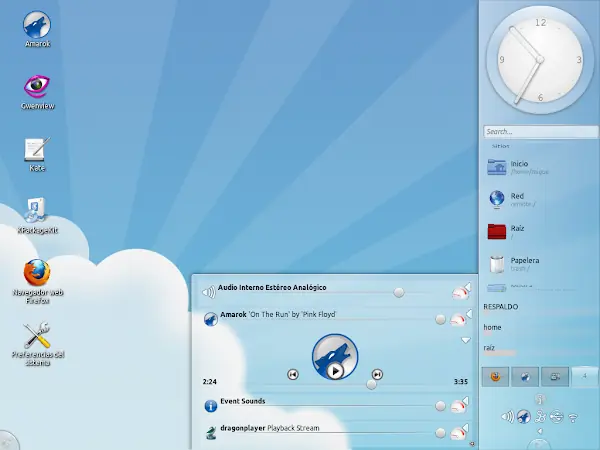Adjust the Audio Interno volume slider
Image resolution: width=600 pixels, height=450 pixels.
399,293
